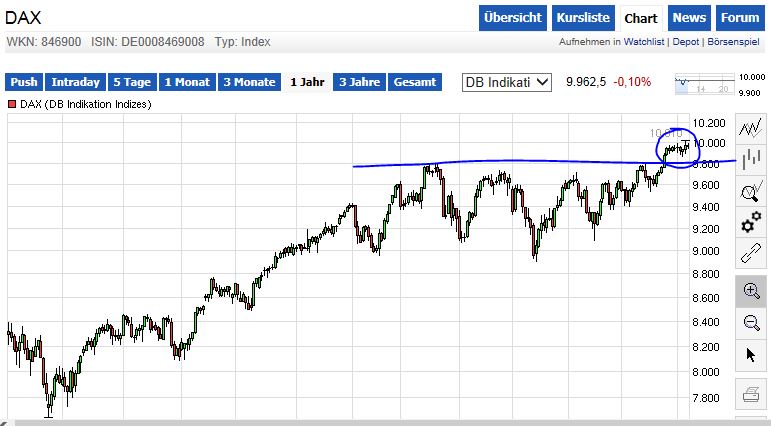Toggle the DAX series legend marker
Image resolution: width=771 pixels, height=426 pixels.
pos(12,104)
